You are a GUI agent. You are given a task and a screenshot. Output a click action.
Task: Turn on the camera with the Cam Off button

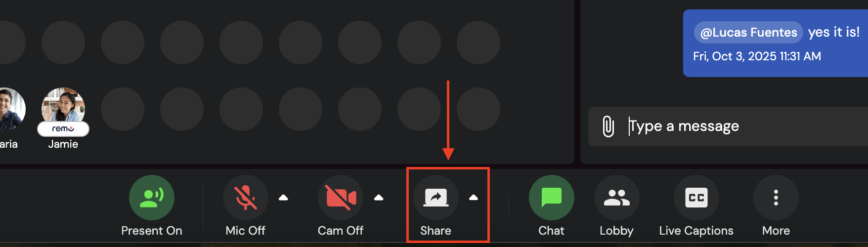[x=341, y=198]
